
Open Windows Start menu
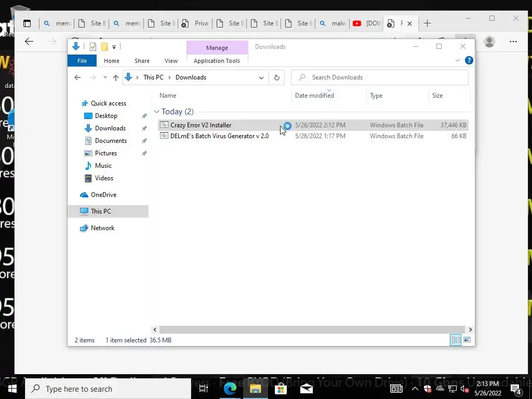pos(12,389)
